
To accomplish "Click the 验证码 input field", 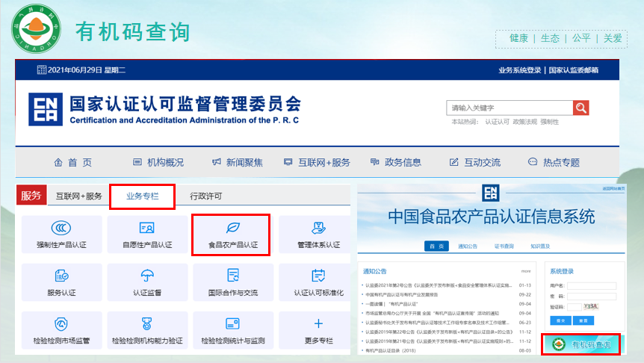I will click(575, 307).
